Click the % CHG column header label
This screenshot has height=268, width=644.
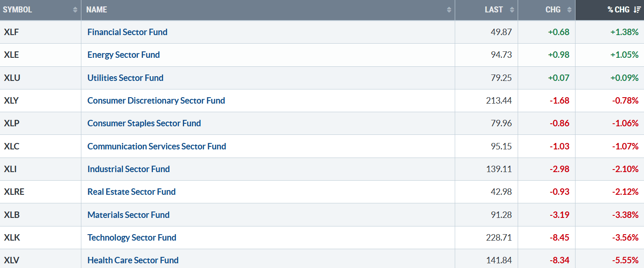point(619,9)
